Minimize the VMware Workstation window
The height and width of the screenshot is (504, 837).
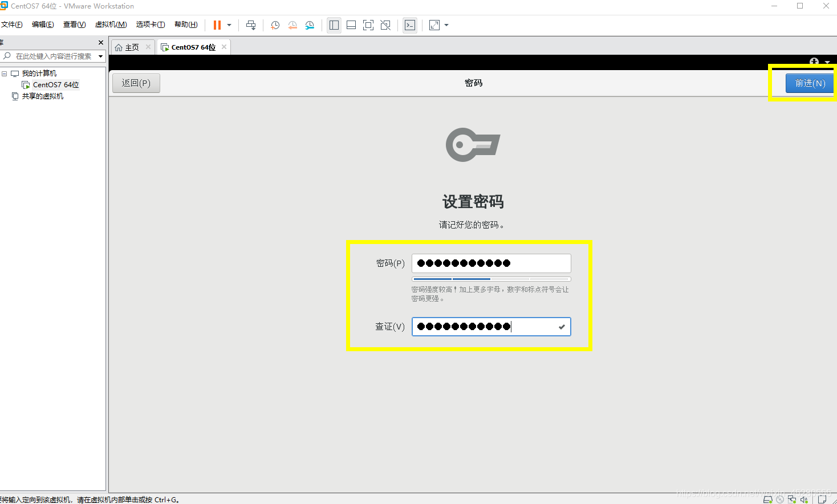774,6
